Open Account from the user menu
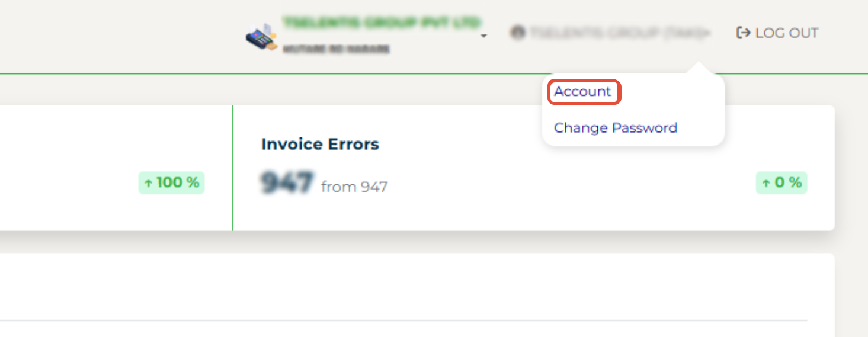The width and height of the screenshot is (868, 337). click(582, 92)
